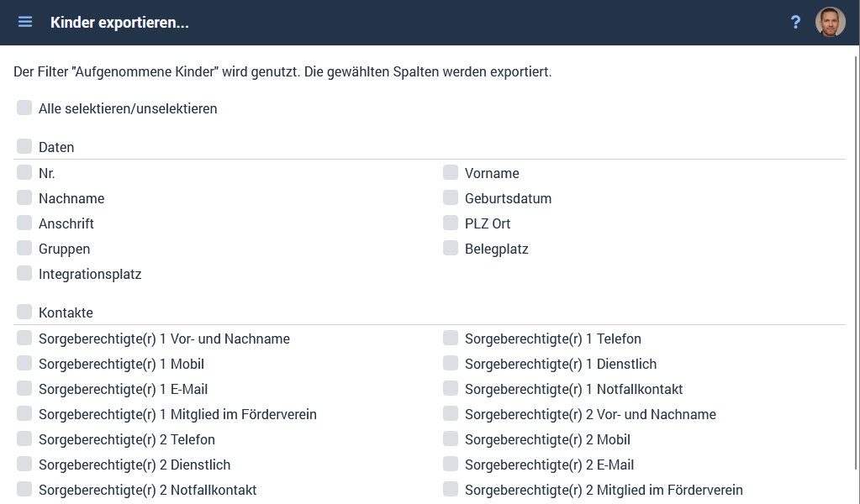This screenshot has width=860, height=504.
Task: Select Sorgeberechtigte(r) 1 Vor- und Nachname
Action: (24, 338)
